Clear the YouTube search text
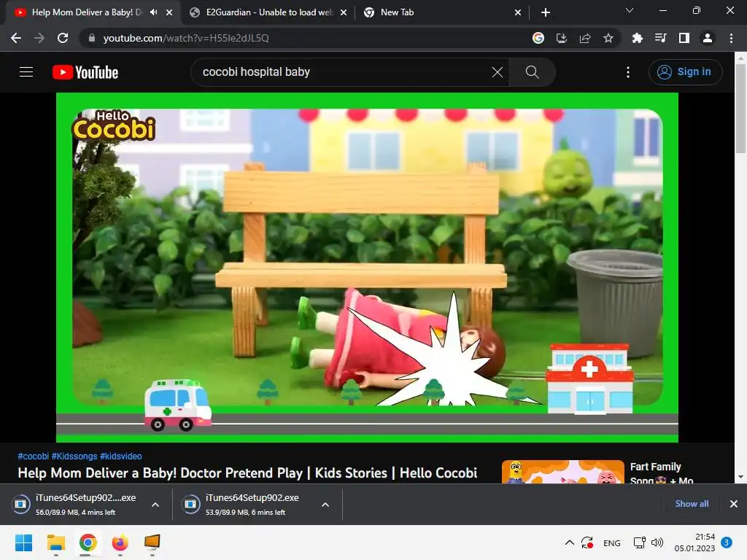747x560 pixels. click(498, 72)
